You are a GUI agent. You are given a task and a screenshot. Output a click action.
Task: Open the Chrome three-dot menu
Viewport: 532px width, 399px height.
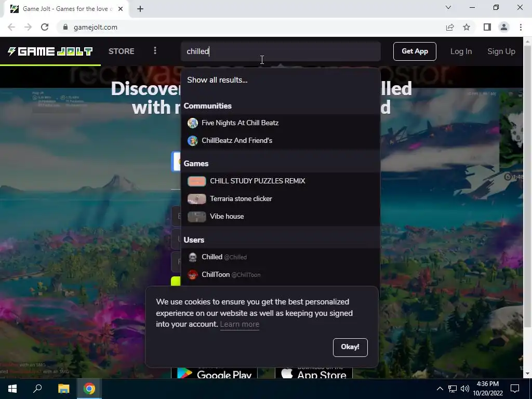pos(521,27)
